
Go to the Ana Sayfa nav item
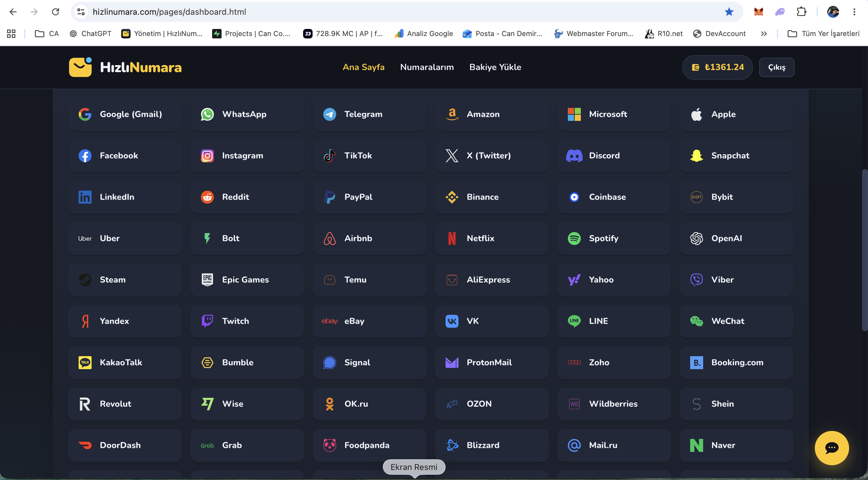tap(364, 67)
